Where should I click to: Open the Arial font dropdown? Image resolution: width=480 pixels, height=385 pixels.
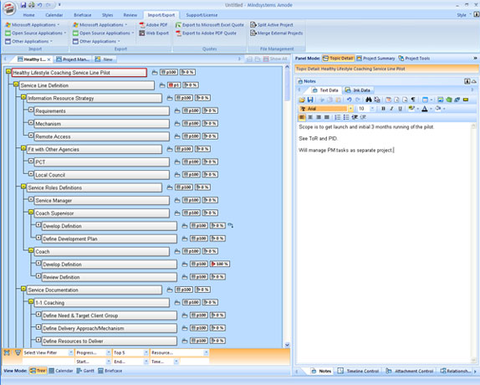[x=351, y=109]
